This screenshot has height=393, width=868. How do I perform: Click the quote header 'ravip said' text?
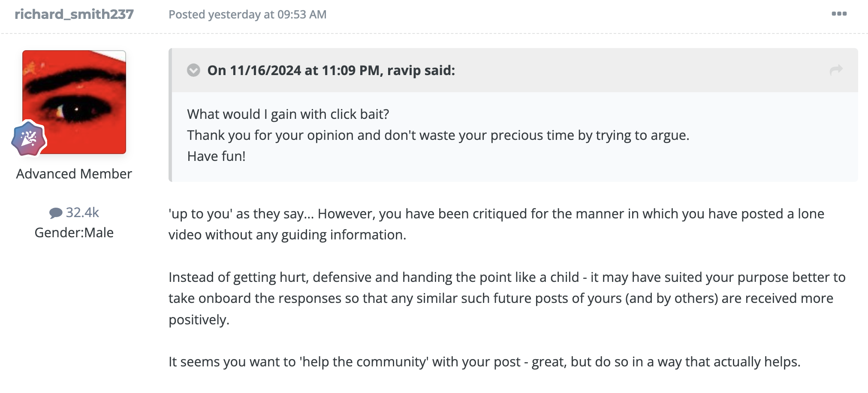pos(331,70)
